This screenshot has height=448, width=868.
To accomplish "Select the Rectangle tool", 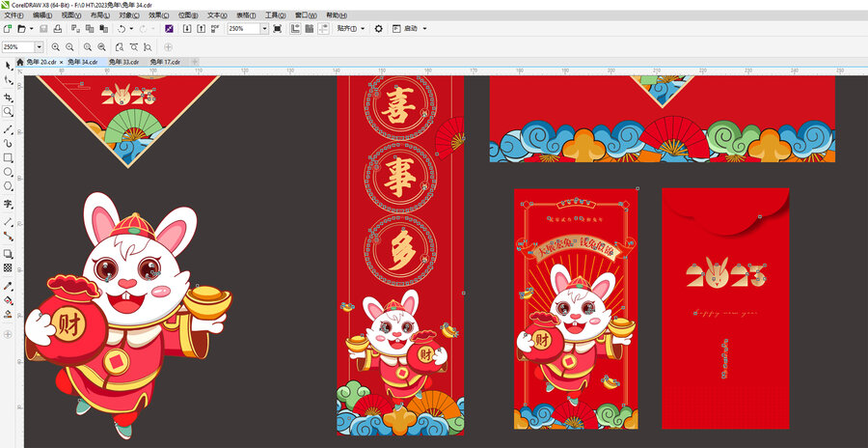I will coord(8,158).
